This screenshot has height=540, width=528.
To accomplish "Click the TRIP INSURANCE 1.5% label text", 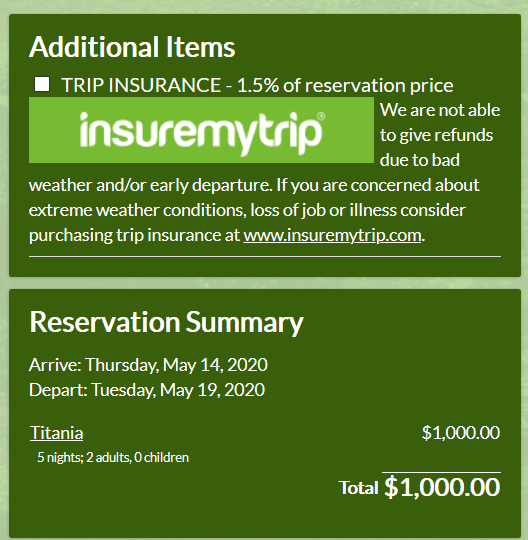I will point(257,85).
